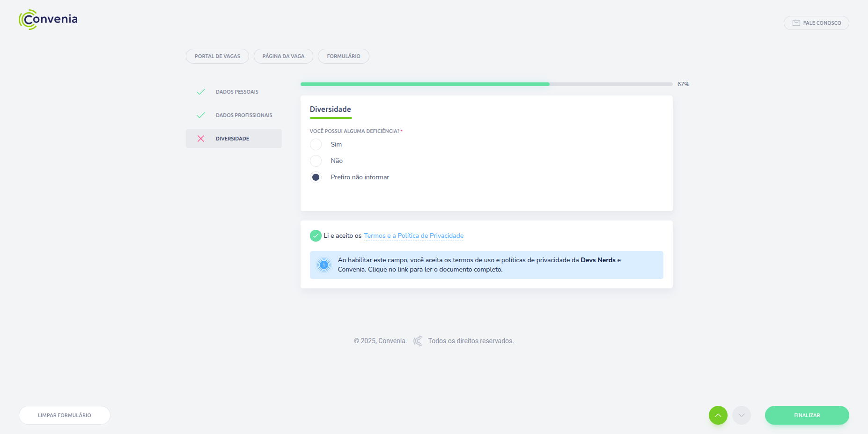Click checkmark icon beside Dados Profissionais

(201, 115)
